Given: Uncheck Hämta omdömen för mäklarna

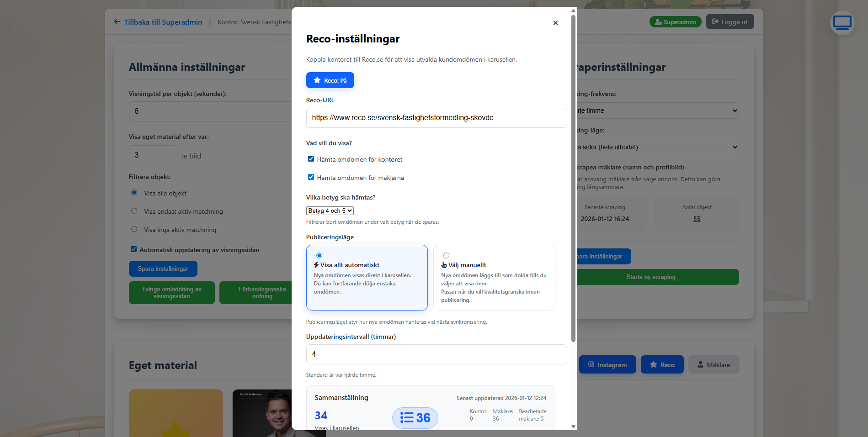Looking at the screenshot, I should pos(311,177).
